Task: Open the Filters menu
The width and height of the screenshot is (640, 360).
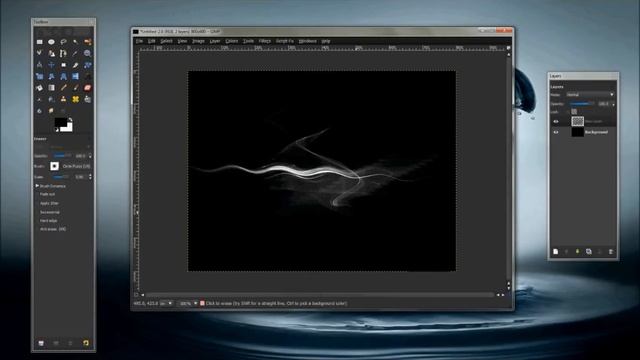Action: pyautogui.click(x=265, y=41)
